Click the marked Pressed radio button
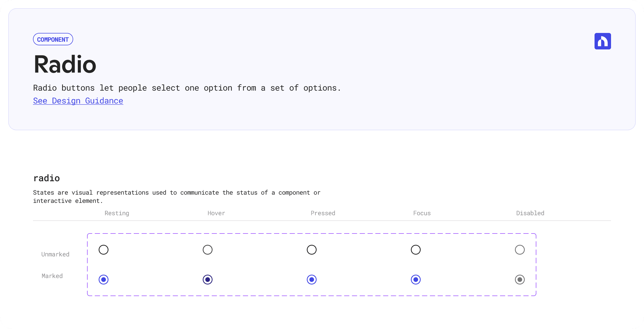The height and width of the screenshot is (329, 644). coord(312,280)
